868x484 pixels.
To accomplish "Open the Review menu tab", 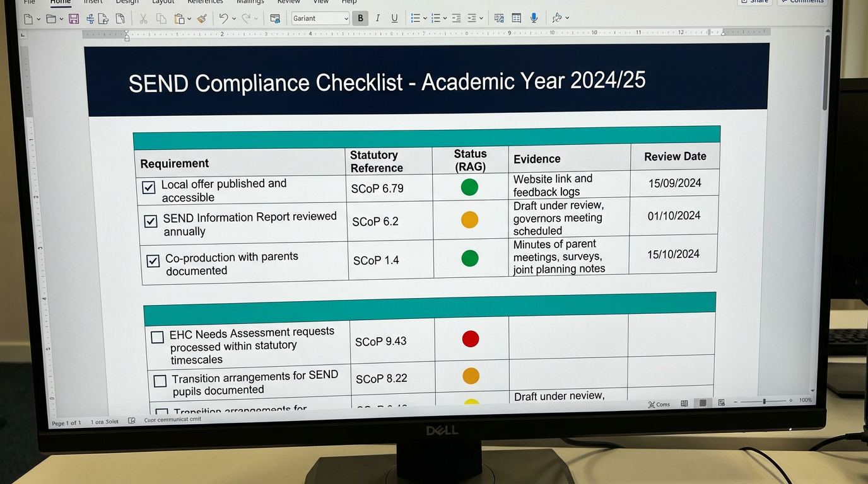I will (x=288, y=3).
